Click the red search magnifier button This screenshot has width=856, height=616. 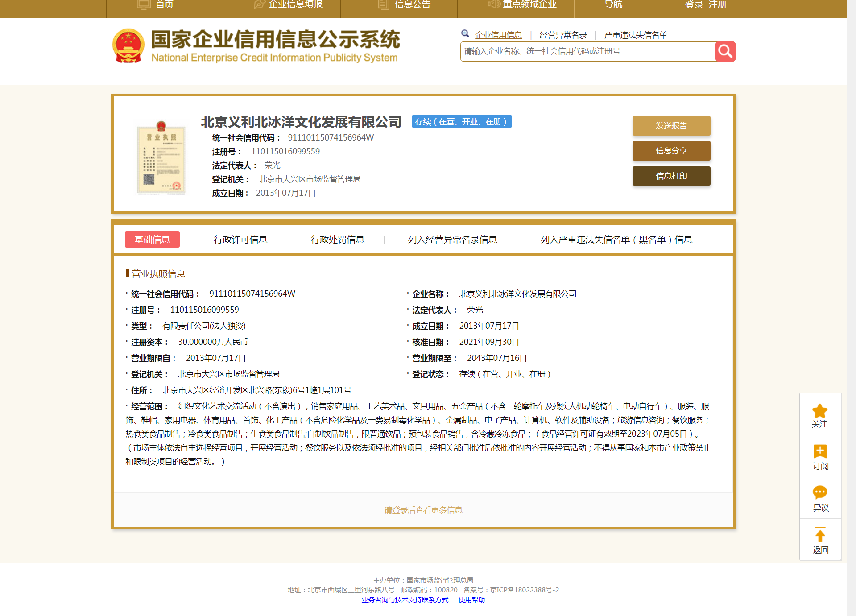coord(725,52)
